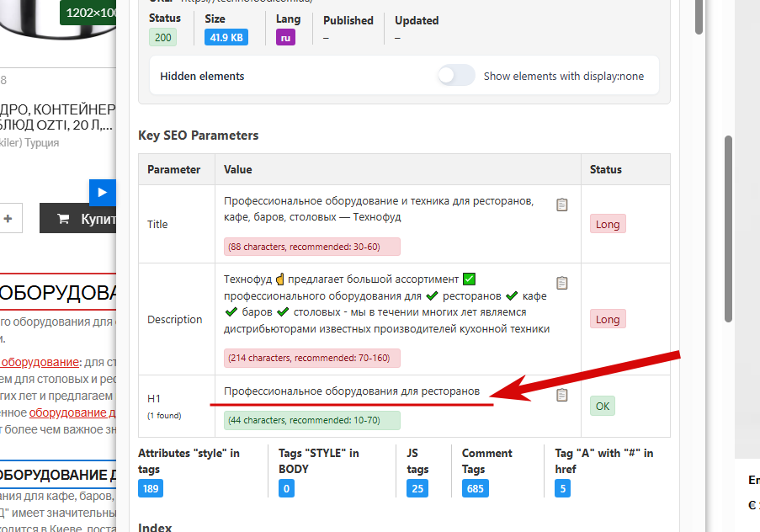Viewport: 760px width, 532px height.
Task: Click the Long status badge for Description
Action: click(608, 319)
